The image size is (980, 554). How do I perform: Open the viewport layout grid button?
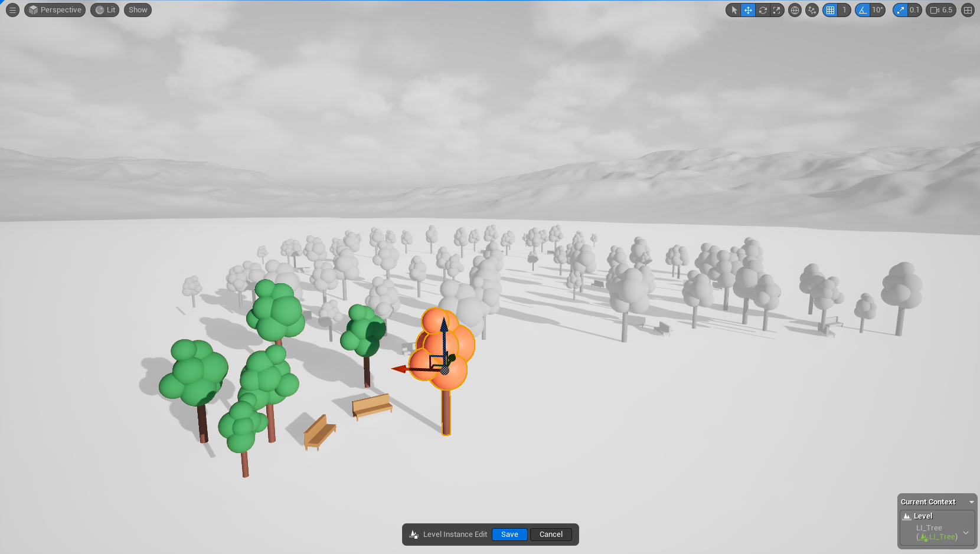tap(968, 10)
